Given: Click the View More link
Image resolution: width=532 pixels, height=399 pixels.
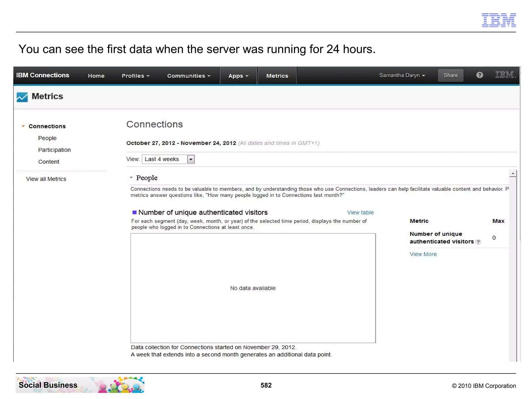Looking at the screenshot, I should click(x=423, y=254).
